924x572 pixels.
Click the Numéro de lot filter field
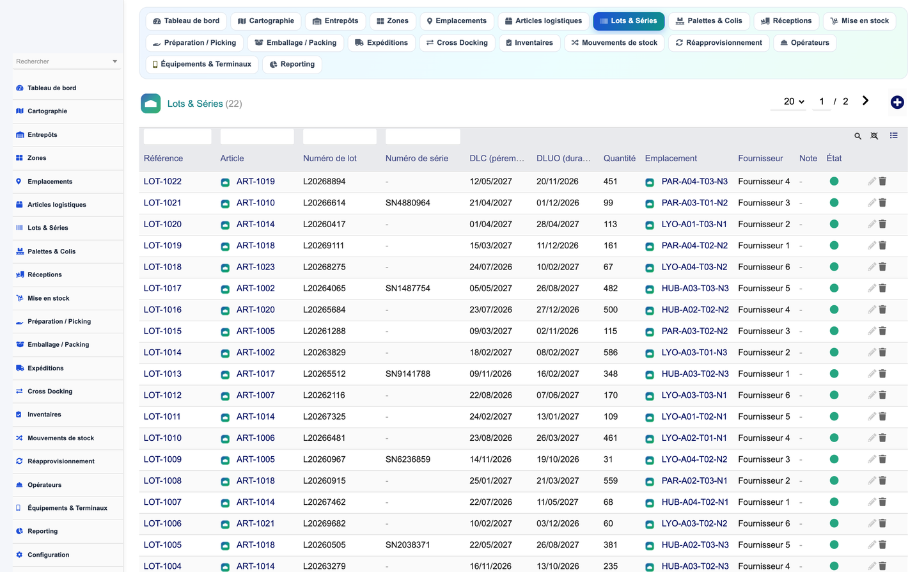pos(340,136)
